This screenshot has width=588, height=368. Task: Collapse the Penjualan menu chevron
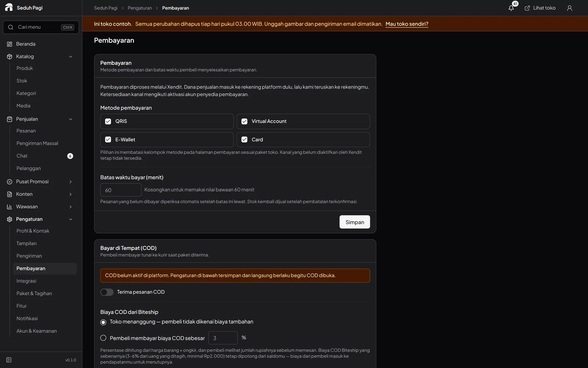(71, 119)
